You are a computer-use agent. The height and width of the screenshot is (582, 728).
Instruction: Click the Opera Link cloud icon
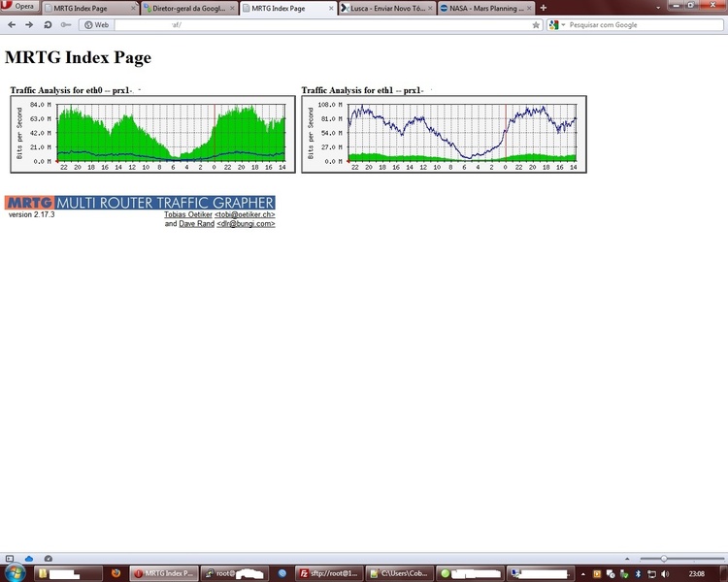coord(29,559)
